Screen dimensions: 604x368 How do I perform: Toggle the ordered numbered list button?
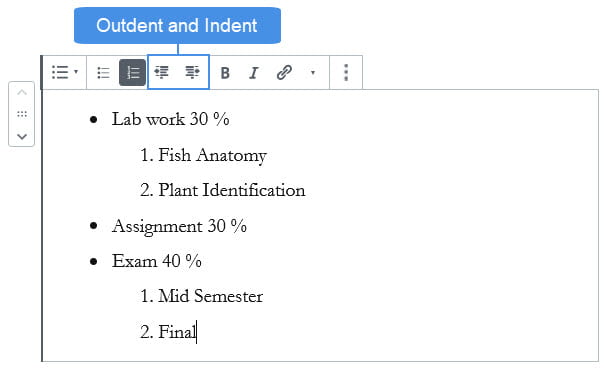pyautogui.click(x=133, y=72)
